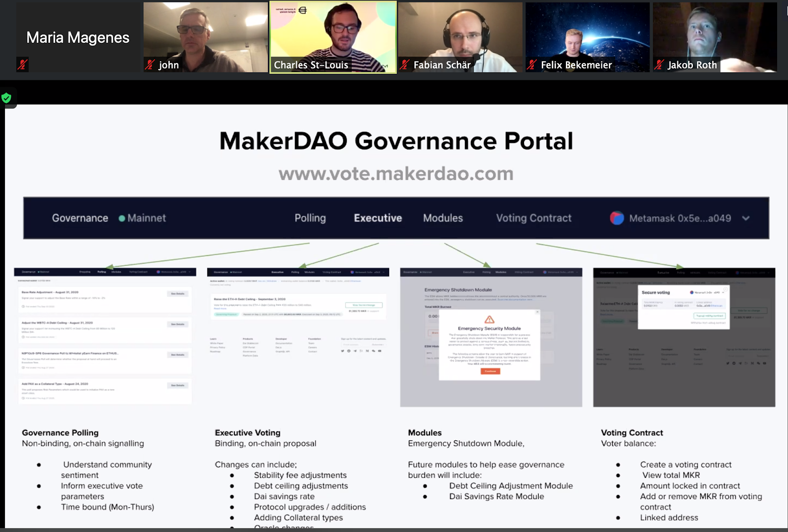This screenshot has width=788, height=532.
Task: Open the green shield encryption info icon
Action: 6,98
